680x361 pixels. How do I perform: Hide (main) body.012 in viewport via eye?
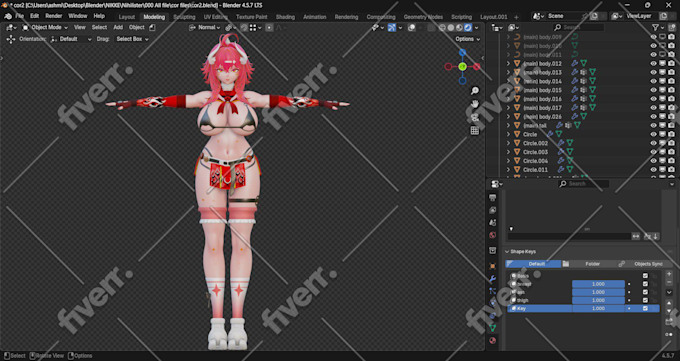[654, 64]
